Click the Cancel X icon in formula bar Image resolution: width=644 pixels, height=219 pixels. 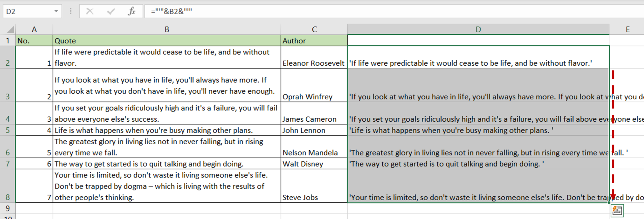pyautogui.click(x=90, y=12)
